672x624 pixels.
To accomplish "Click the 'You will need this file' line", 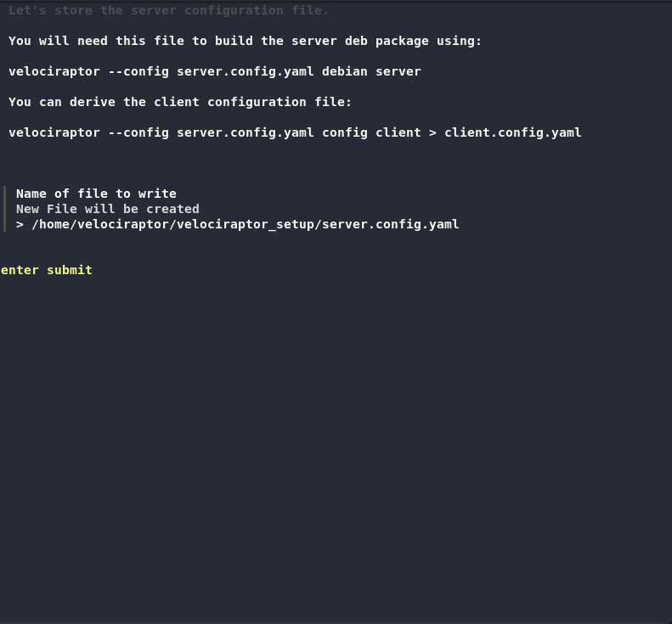I will click(x=245, y=41).
